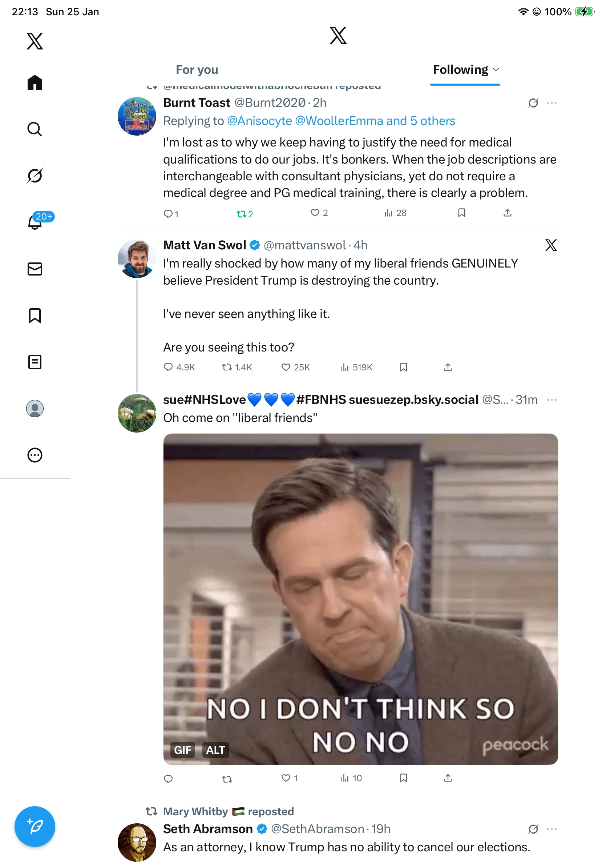Open Notifications bell with 20+ badge
This screenshot has width=606, height=868.
tap(35, 222)
